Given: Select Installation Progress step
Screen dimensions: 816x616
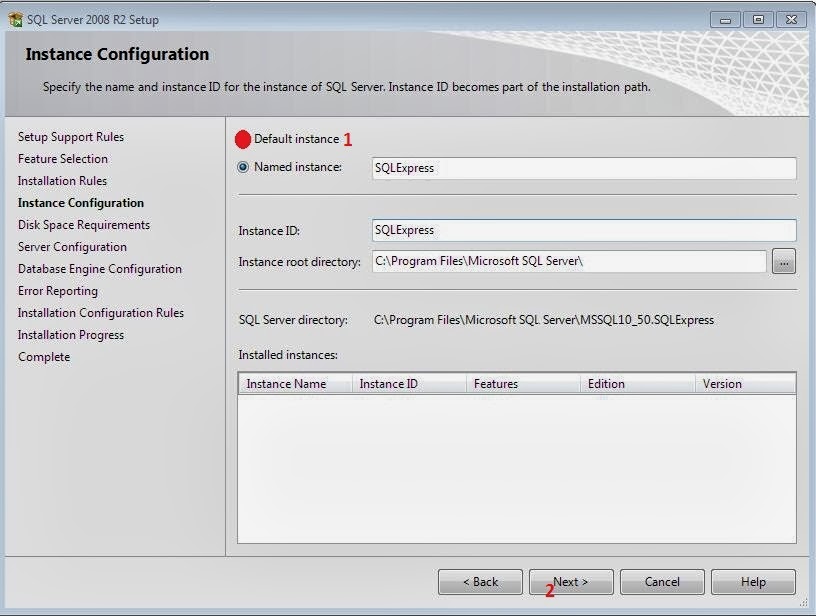Looking at the screenshot, I should (71, 335).
